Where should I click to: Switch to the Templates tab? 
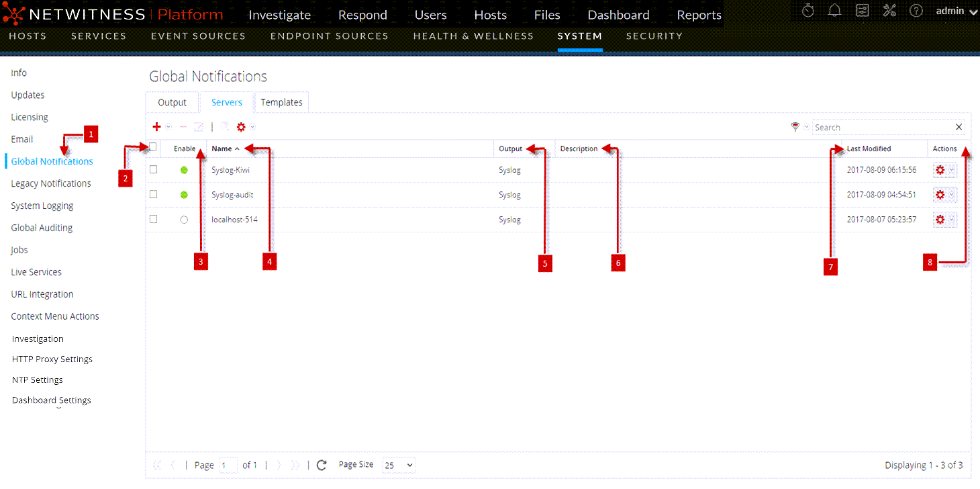coord(281,103)
